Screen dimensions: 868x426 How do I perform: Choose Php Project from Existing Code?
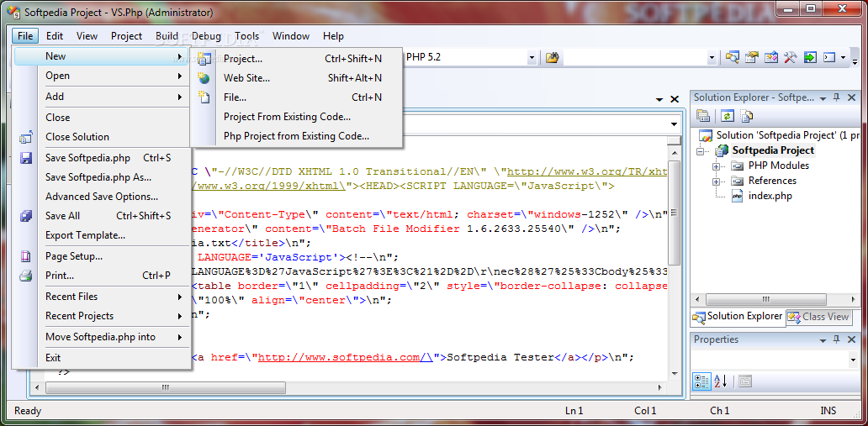click(296, 136)
